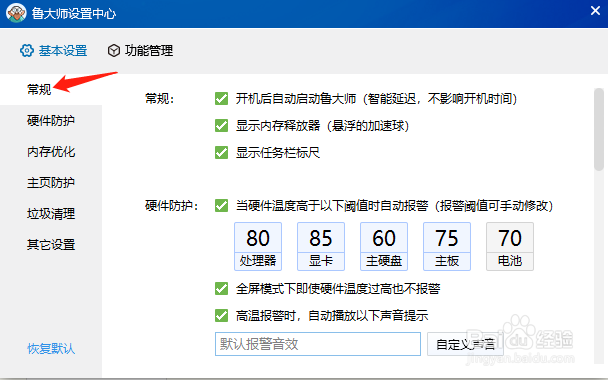Click the 硬件防护: section heading

coord(171,206)
